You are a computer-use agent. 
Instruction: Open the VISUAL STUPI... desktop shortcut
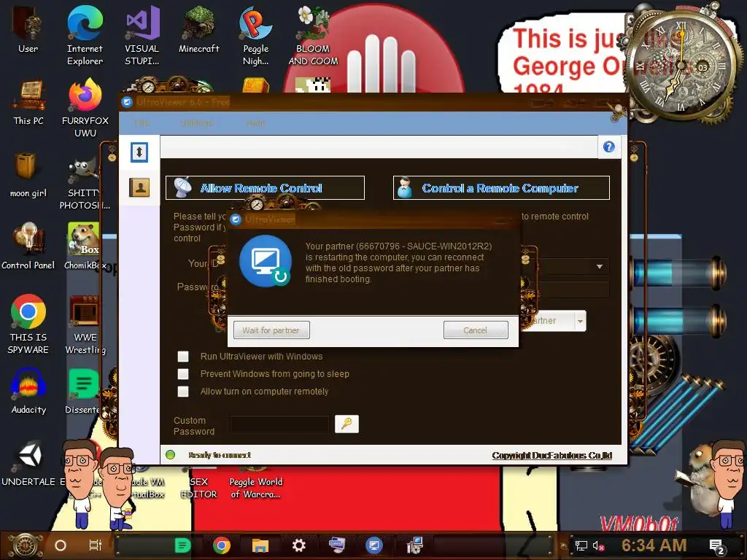click(142, 36)
